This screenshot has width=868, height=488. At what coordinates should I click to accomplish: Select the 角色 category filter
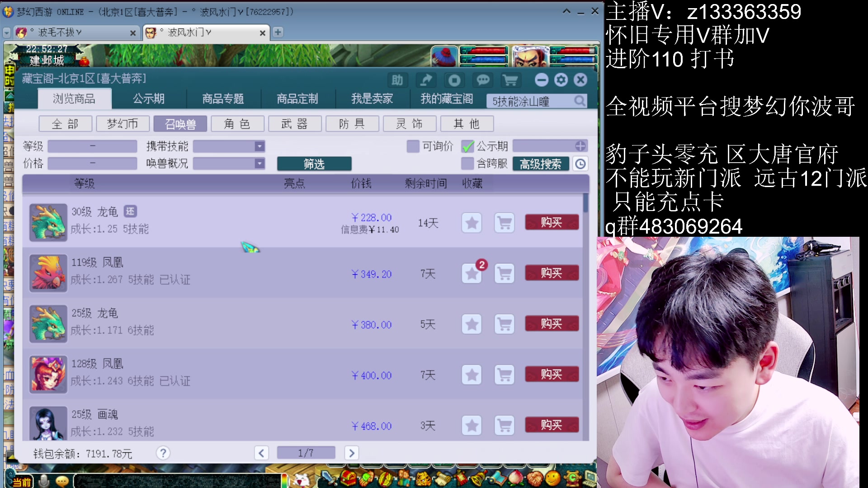(x=238, y=124)
